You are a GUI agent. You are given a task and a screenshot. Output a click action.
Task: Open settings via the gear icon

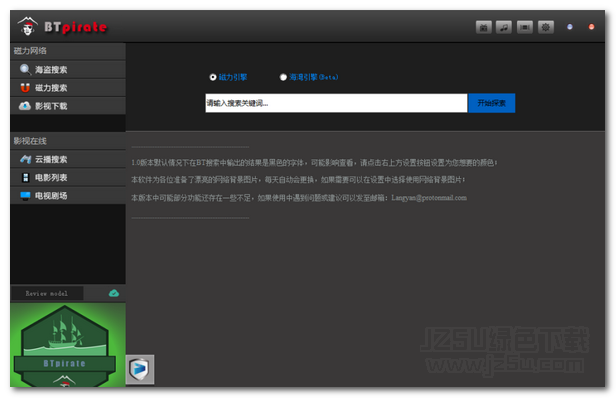[546, 27]
